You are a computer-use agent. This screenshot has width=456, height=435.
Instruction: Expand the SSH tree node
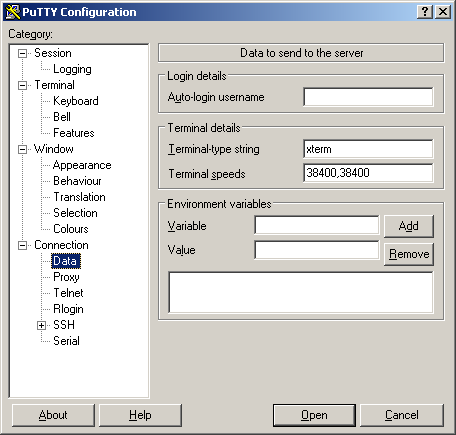pos(41,325)
